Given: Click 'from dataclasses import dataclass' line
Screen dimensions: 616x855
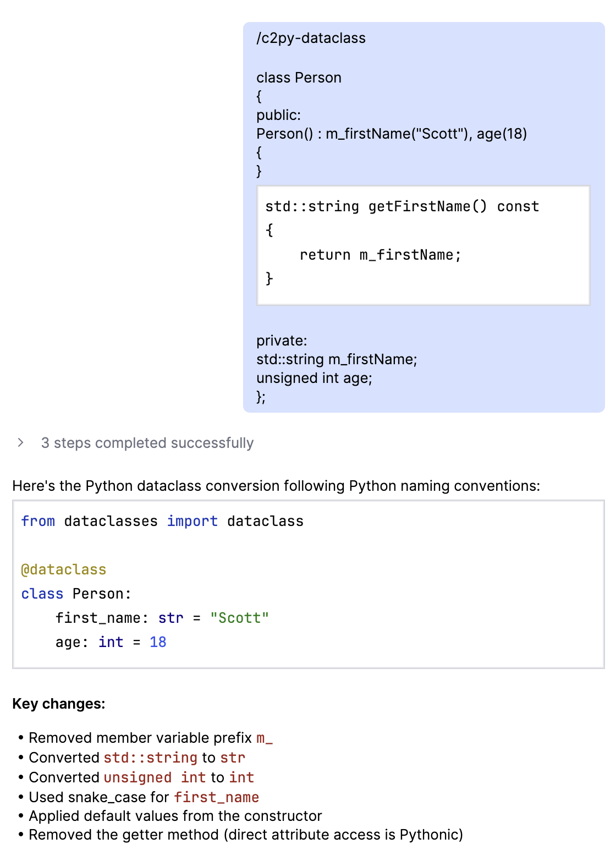Looking at the screenshot, I should tap(162, 521).
